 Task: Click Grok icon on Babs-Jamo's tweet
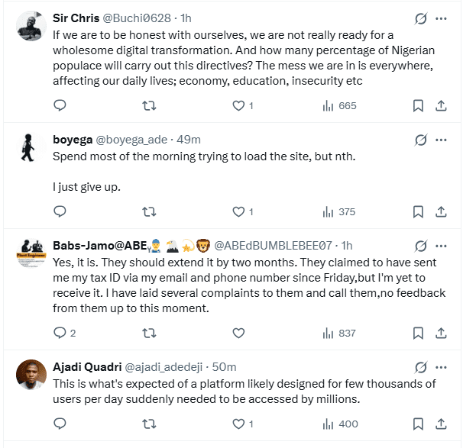coord(419,246)
